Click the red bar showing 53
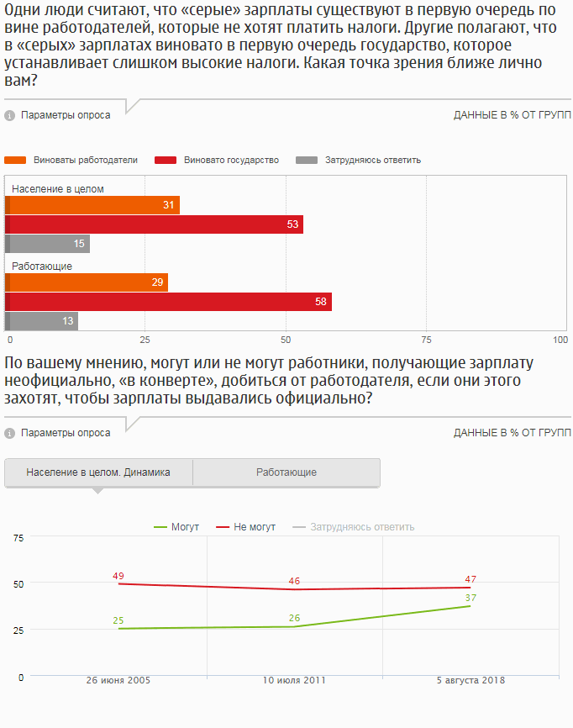573x728 pixels. point(155,224)
